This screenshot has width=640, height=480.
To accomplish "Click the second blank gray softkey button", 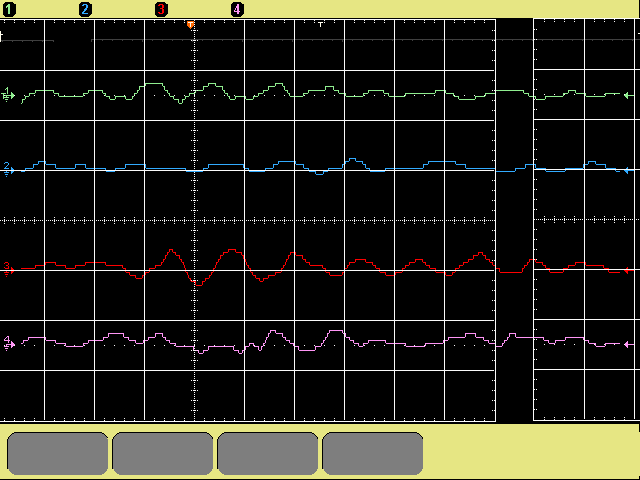I will tap(162, 453).
